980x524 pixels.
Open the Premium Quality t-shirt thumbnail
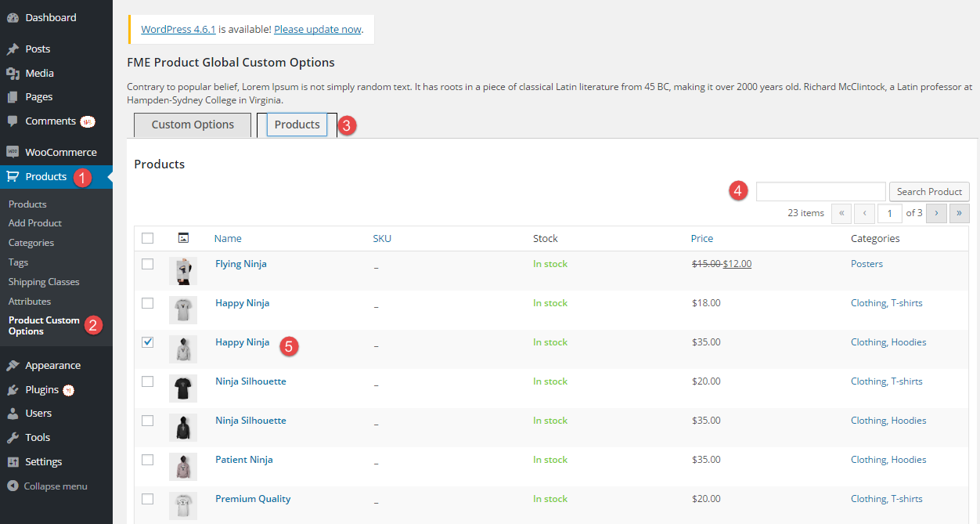pyautogui.click(x=183, y=506)
